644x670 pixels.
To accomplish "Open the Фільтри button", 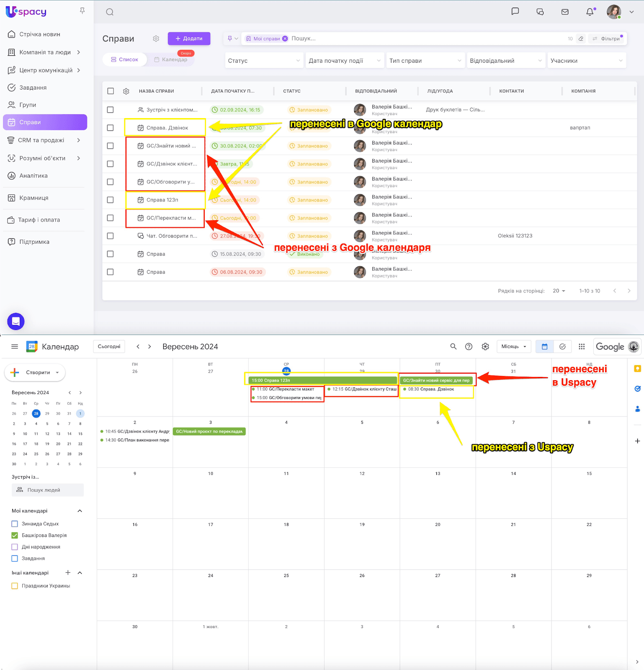I will pyautogui.click(x=607, y=39).
